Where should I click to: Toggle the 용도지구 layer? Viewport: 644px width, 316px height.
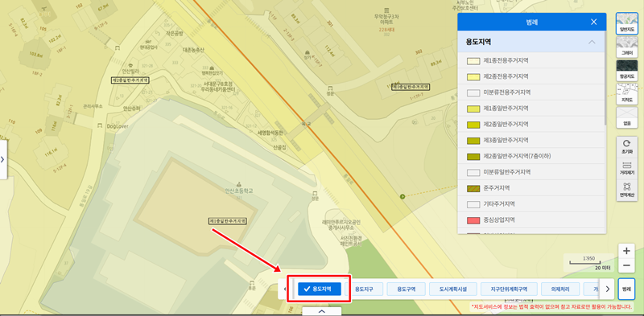pyautogui.click(x=364, y=289)
